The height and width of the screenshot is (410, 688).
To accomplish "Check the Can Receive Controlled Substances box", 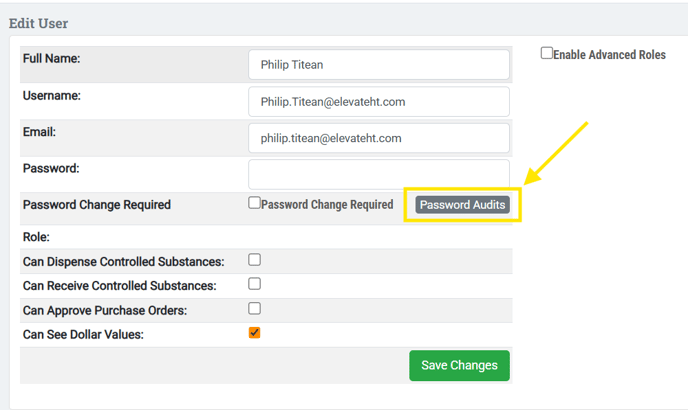I will [x=255, y=285].
